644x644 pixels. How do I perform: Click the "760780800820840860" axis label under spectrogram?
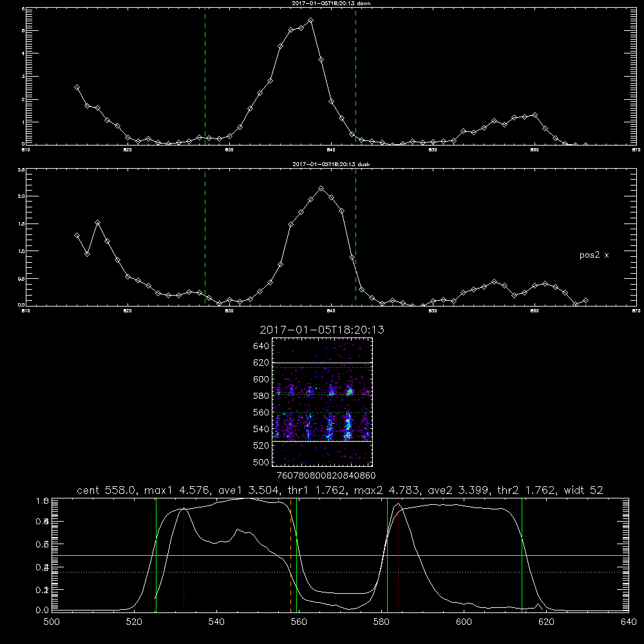pos(327,476)
